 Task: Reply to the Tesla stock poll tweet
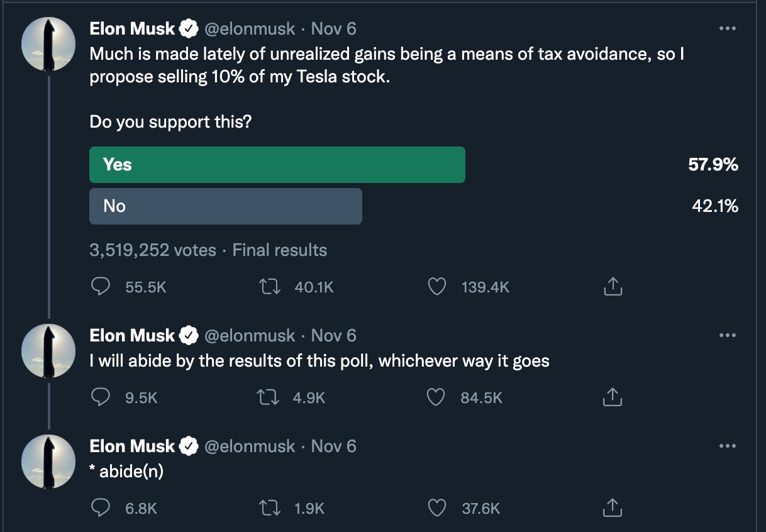(101, 287)
